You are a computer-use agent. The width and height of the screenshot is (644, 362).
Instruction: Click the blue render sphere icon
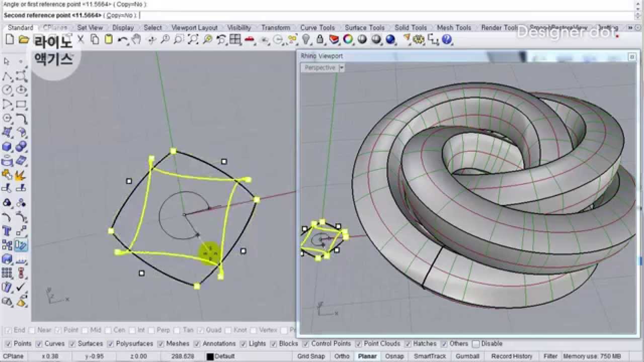coord(390,39)
